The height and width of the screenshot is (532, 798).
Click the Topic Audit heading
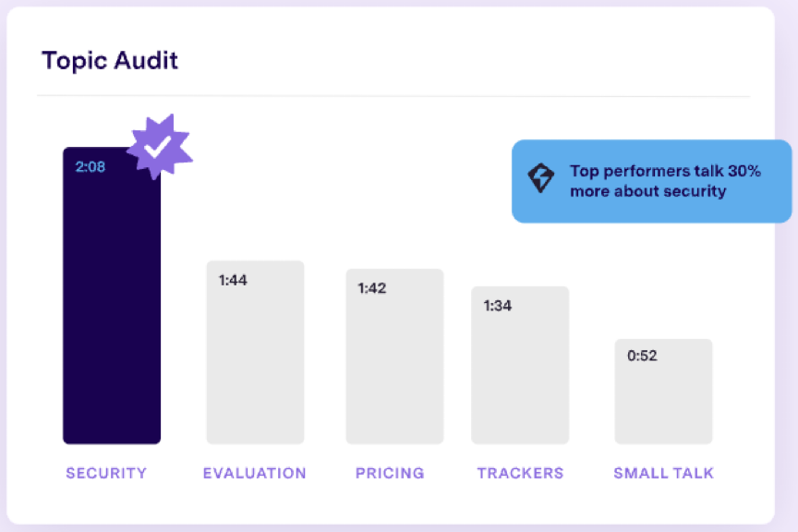(x=110, y=61)
